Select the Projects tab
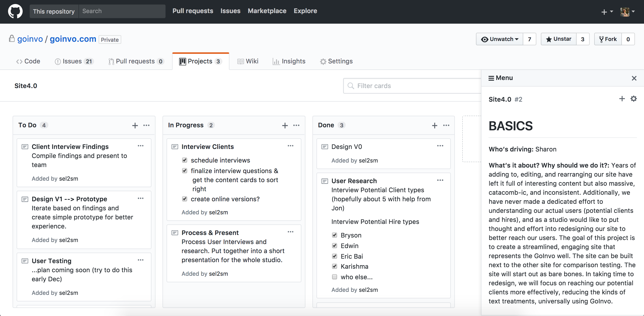 pos(200,61)
